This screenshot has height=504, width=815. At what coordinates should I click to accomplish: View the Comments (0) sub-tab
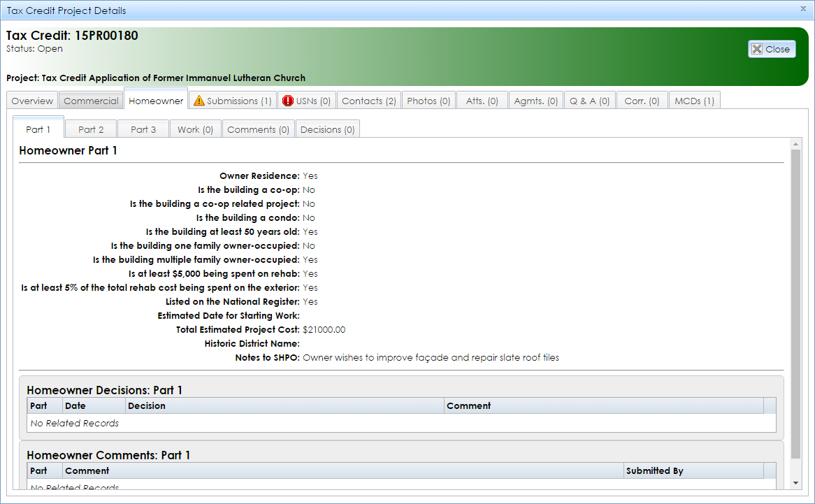pyautogui.click(x=259, y=129)
